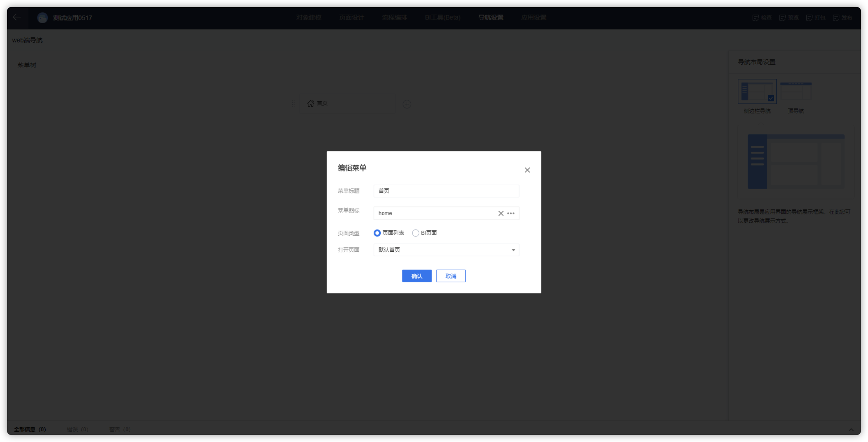The image size is (868, 442).
Task: Open the 页面设计 tab
Action: point(352,17)
